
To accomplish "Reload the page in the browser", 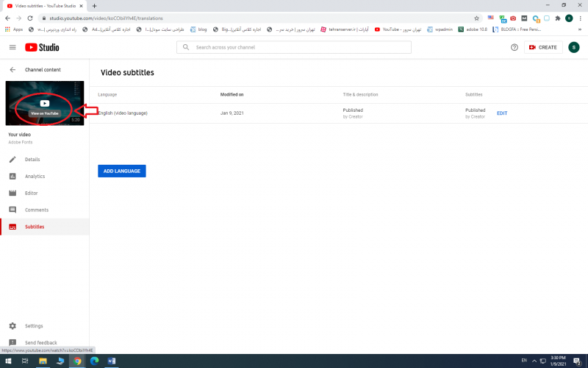I will (30, 18).
